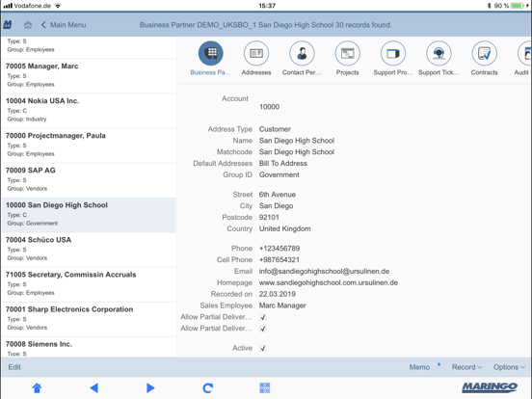Open the Support Tickets headset icon
Screen dimensions: 532x399
439,53
